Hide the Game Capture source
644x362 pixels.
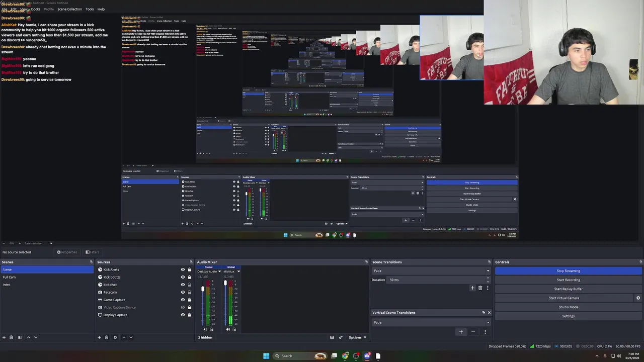pyautogui.click(x=183, y=300)
